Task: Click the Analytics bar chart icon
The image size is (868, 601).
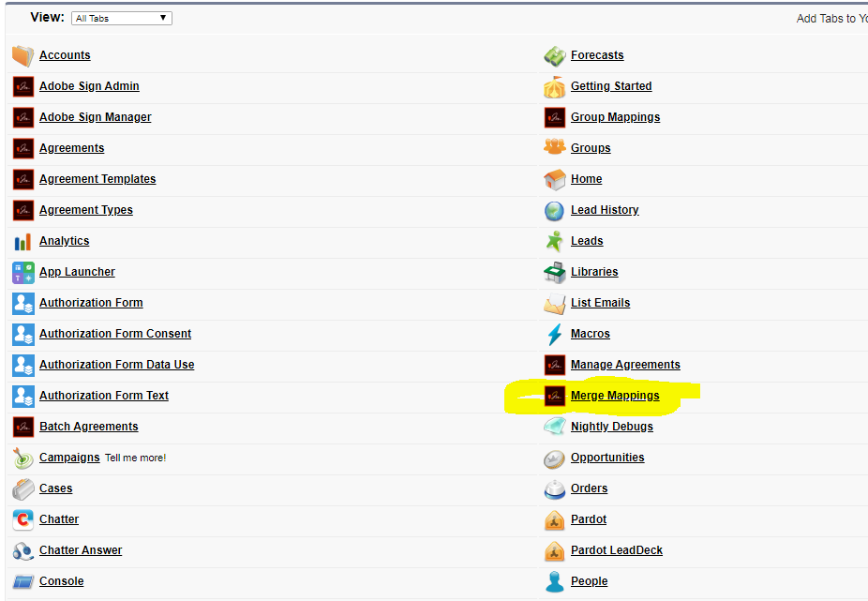Action: 22,242
